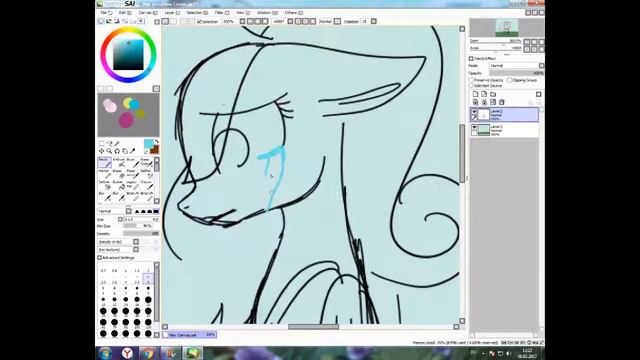
Task: Create a new linework layer
Action: (x=484, y=94)
